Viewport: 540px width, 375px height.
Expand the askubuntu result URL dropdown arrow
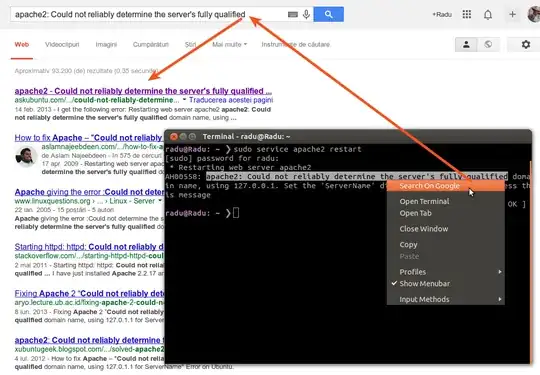point(184,100)
